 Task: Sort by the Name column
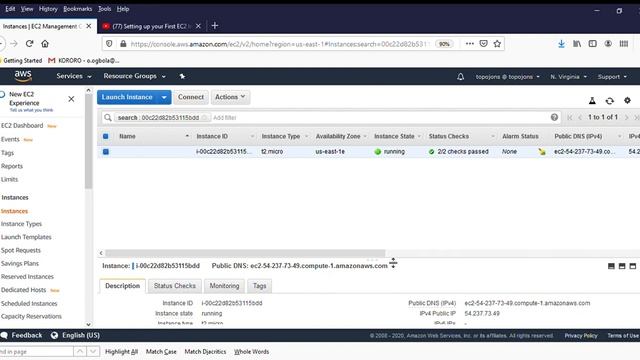[153, 136]
